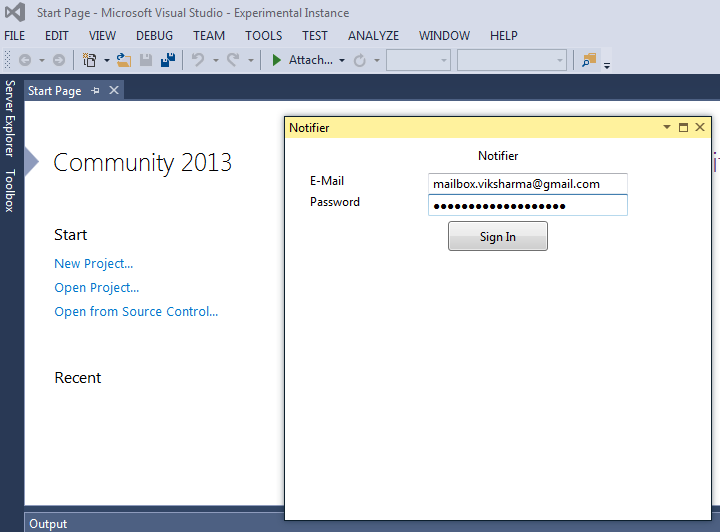Open the VIEW menu

102,36
